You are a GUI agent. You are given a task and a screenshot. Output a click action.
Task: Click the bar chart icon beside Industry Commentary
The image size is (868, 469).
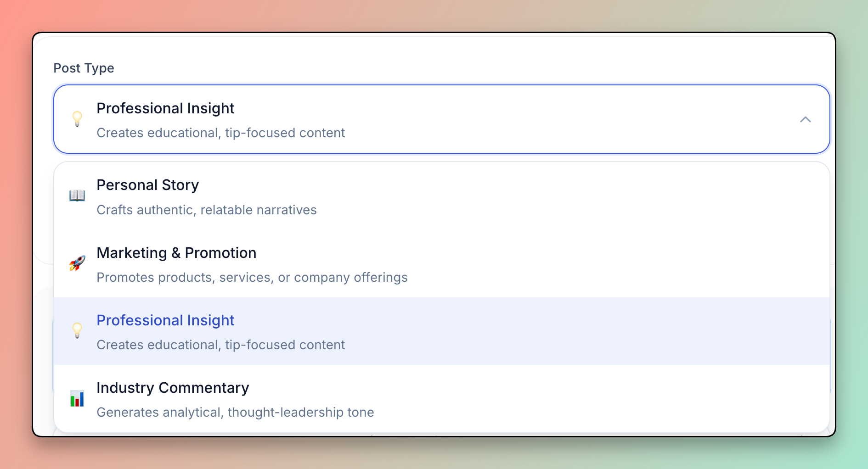click(x=77, y=398)
